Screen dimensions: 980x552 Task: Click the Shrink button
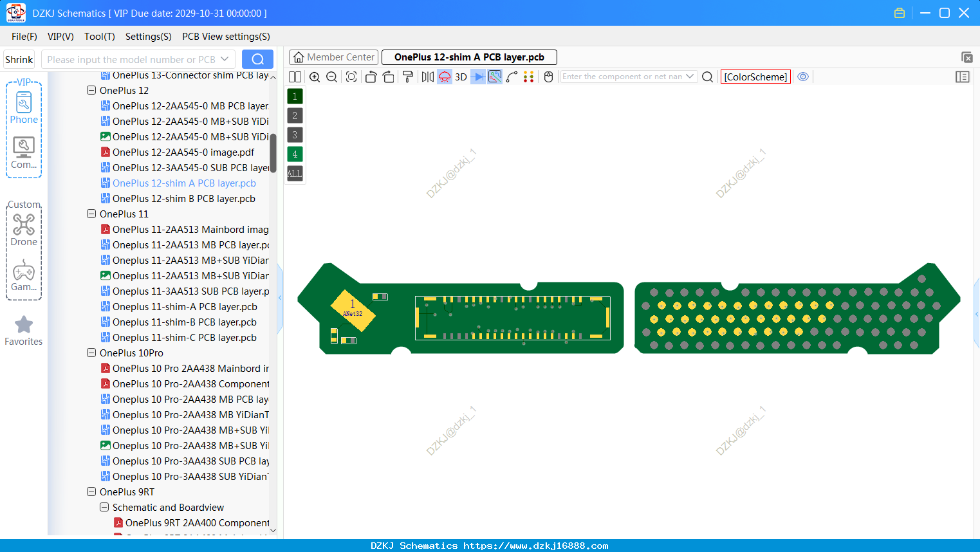(x=19, y=59)
